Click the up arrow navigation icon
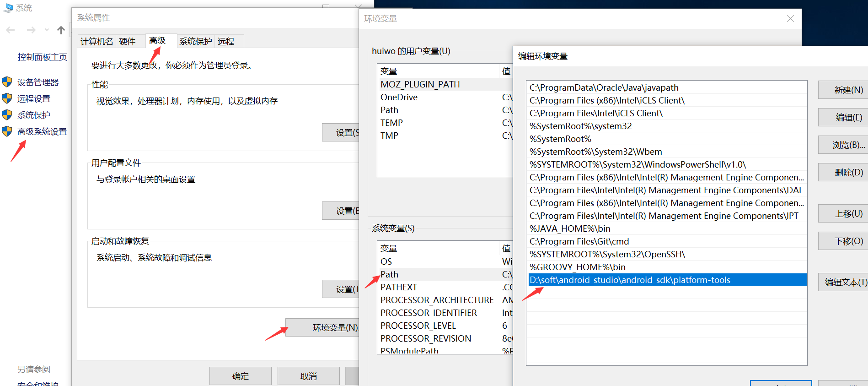The width and height of the screenshot is (868, 386). pyautogui.click(x=61, y=30)
